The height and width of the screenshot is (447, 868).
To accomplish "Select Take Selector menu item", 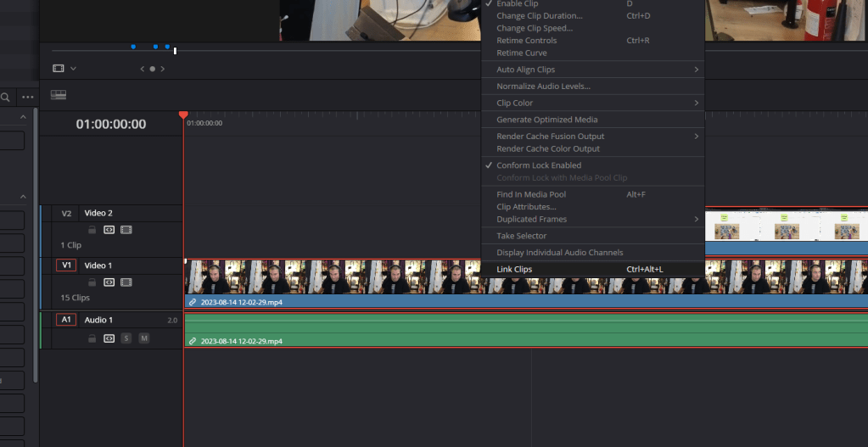I will [x=592, y=237].
